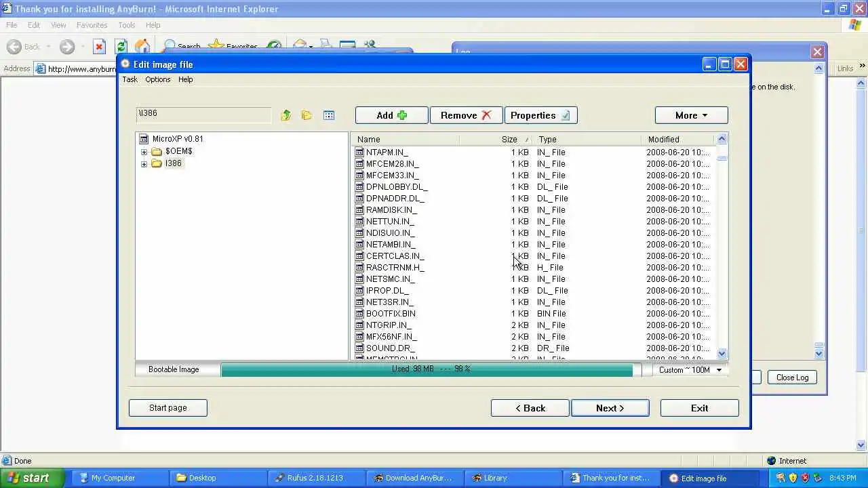Viewport: 868px width, 488px height.
Task: Select file RAMDISK.IN_
Action: pyautogui.click(x=391, y=210)
